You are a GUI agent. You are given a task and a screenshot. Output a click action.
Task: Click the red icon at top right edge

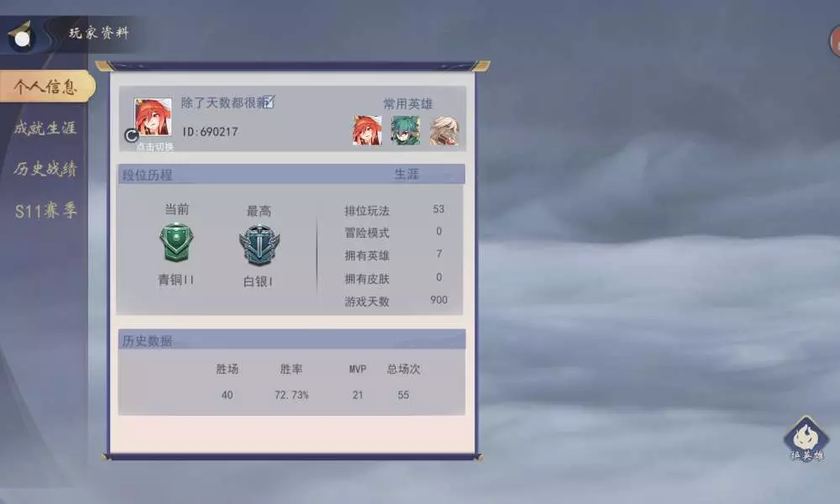point(835,40)
